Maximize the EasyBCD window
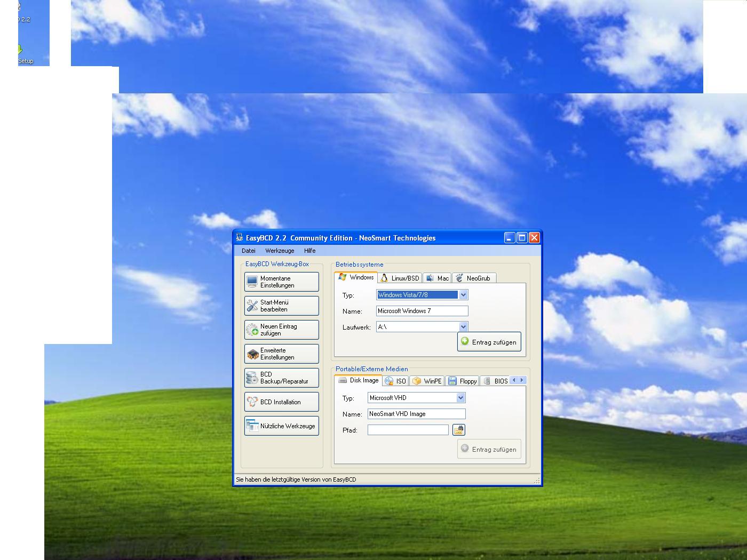This screenshot has width=747, height=560. pyautogui.click(x=522, y=238)
